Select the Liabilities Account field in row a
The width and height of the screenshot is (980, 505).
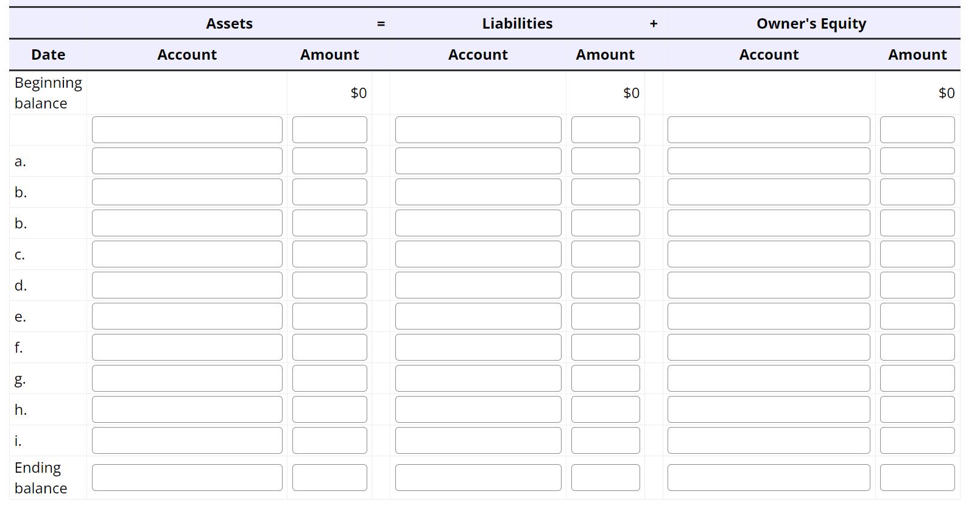tap(478, 160)
